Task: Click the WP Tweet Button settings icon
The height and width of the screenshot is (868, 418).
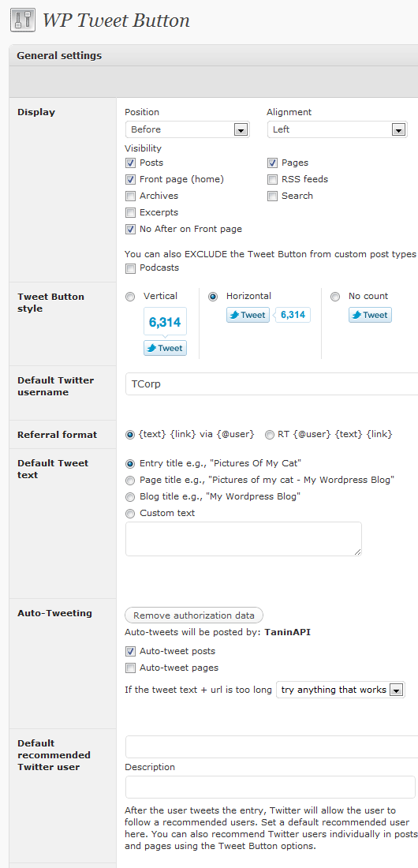Action: point(23,21)
